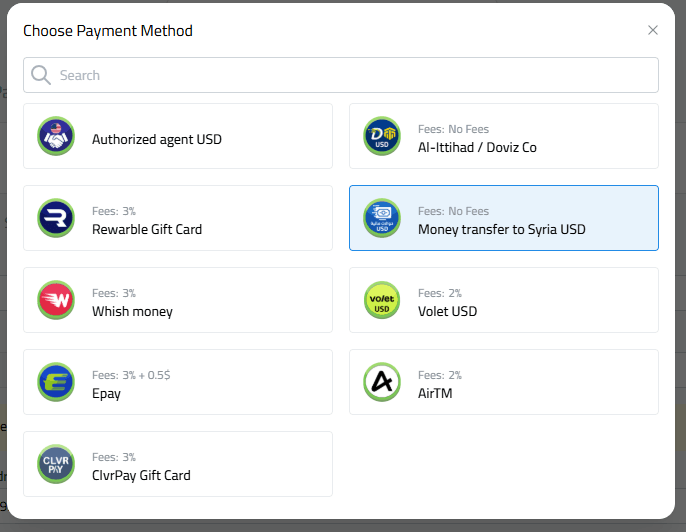Click the Whish money red W logo

click(x=56, y=300)
